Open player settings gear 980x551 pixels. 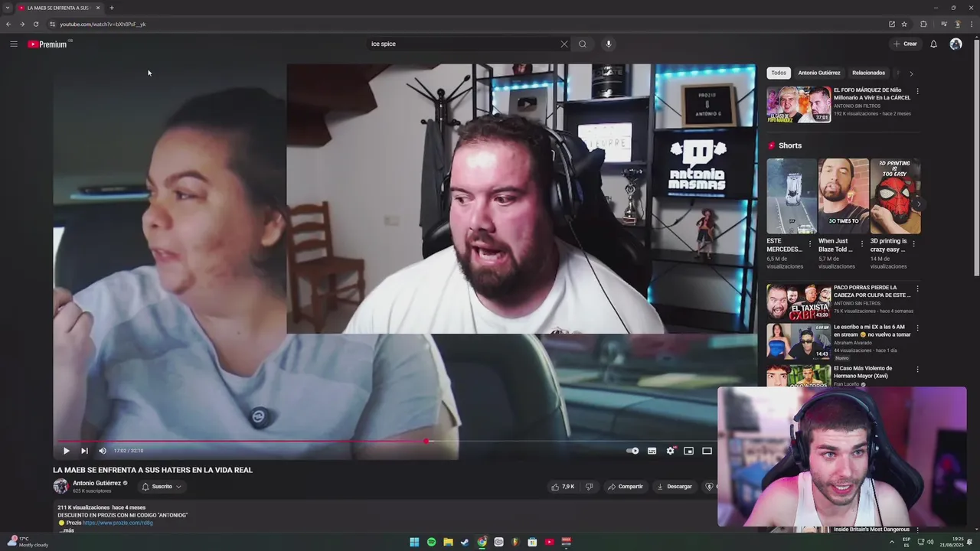(670, 451)
